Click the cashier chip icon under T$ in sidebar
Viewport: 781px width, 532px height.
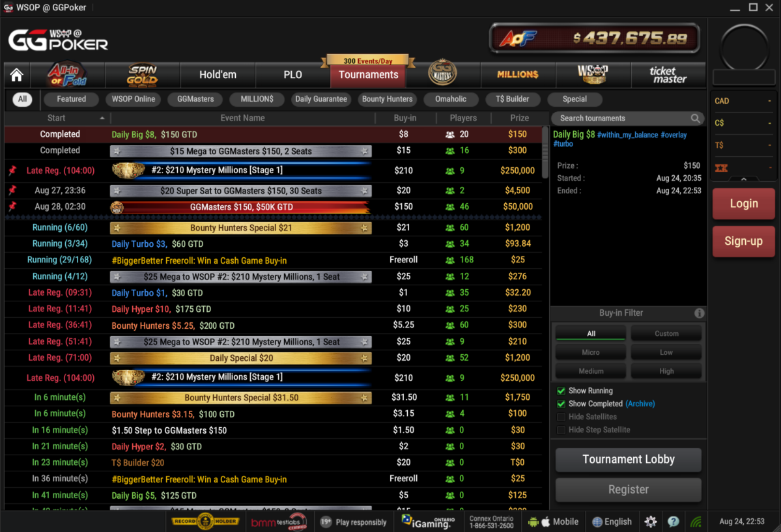pyautogui.click(x=721, y=168)
